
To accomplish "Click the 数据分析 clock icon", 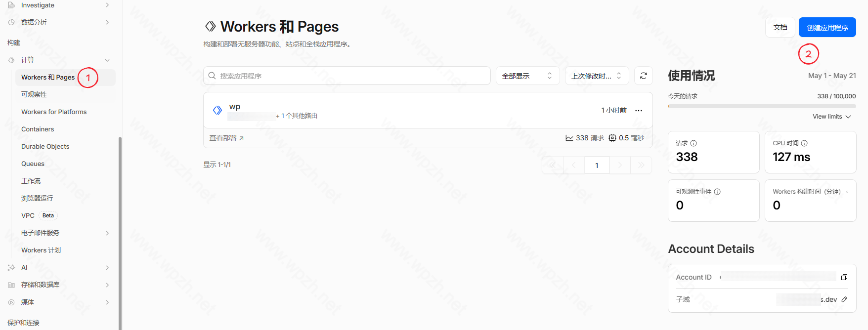I will [11, 22].
